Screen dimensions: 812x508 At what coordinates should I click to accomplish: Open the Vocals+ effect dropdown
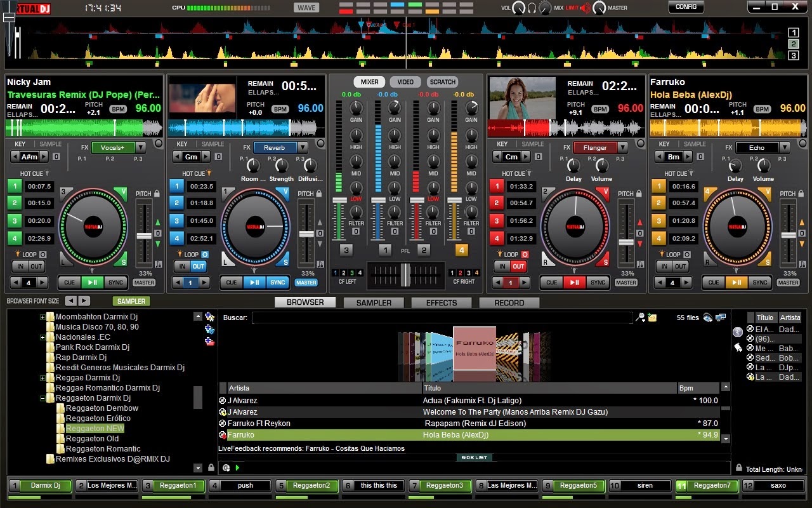(141, 147)
